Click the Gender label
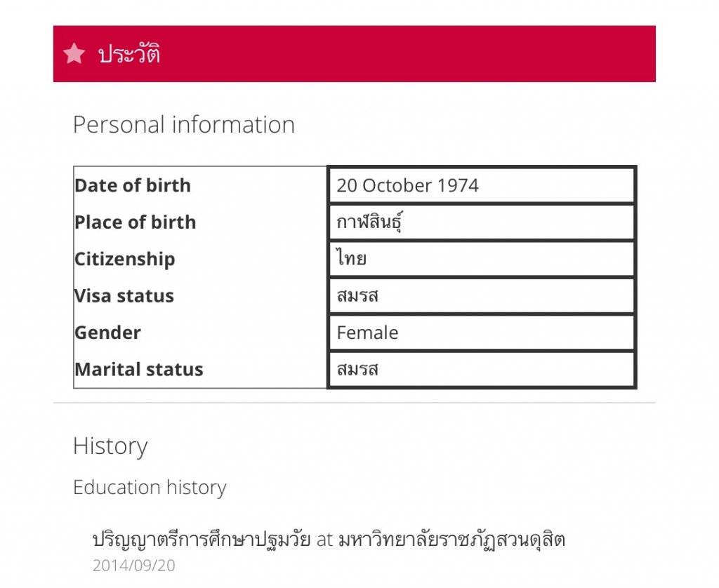Image resolution: width=719 pixels, height=588 pixels. [108, 333]
